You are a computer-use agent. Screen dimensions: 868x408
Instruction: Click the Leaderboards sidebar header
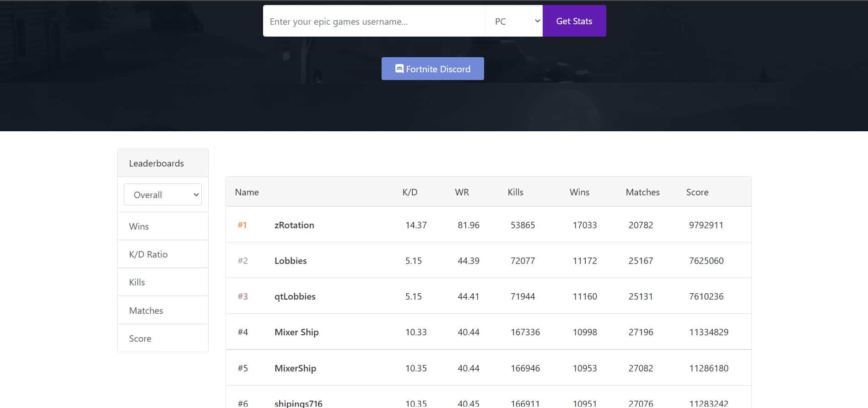163,163
